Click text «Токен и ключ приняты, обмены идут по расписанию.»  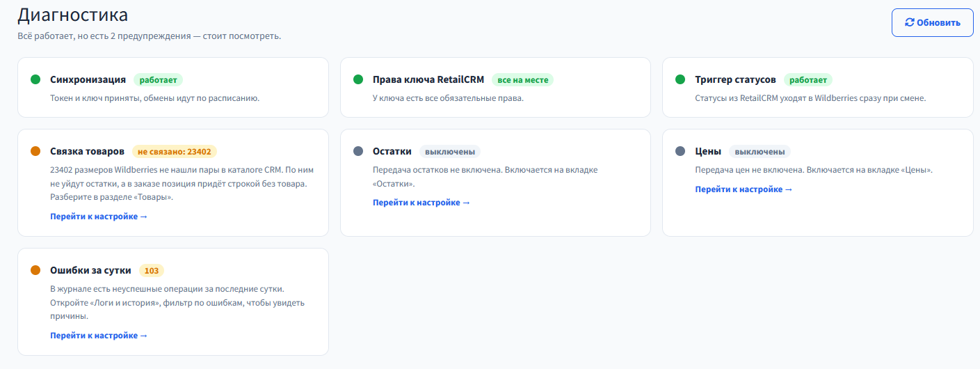click(x=154, y=98)
